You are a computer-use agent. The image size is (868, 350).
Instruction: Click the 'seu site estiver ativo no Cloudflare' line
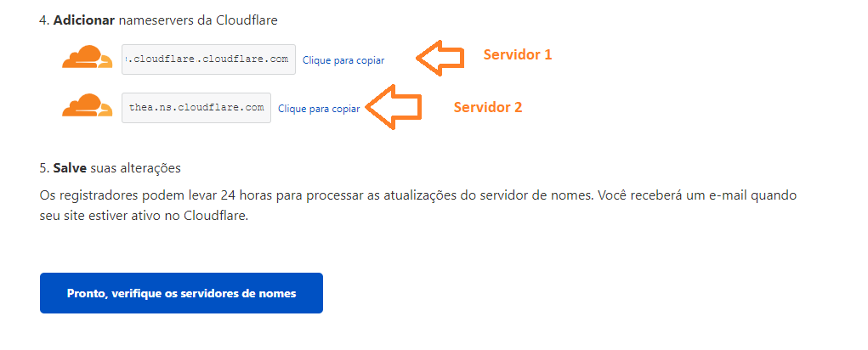pos(144,215)
